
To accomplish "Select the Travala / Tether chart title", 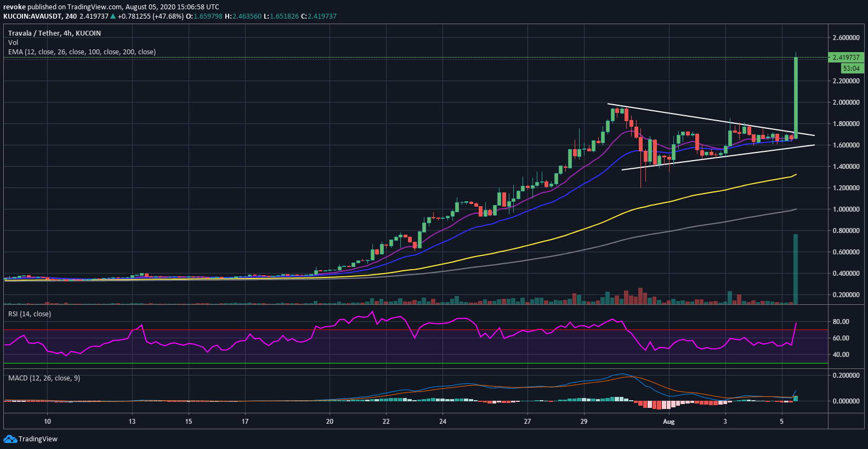I will tap(54, 33).
